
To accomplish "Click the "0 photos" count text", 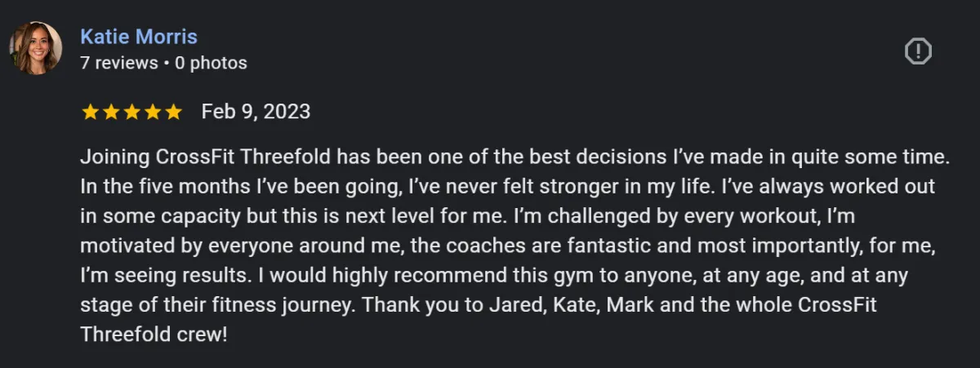I will pyautogui.click(x=212, y=63).
